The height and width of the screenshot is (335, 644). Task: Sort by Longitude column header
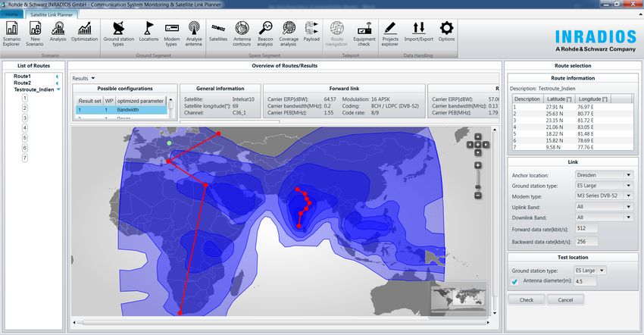(x=592, y=99)
